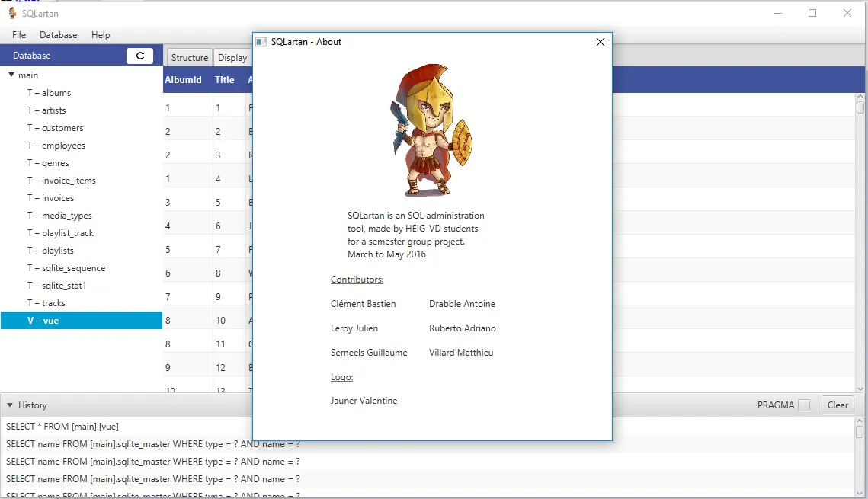Click history entry SELECT * FROM [main].[vue]
868x499 pixels.
62,427
